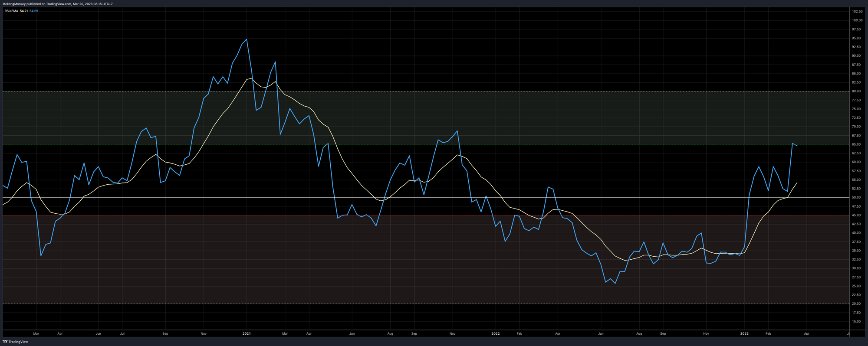Click the 85.00 price scale label
The height and width of the screenshot is (346, 868).
point(856,73)
